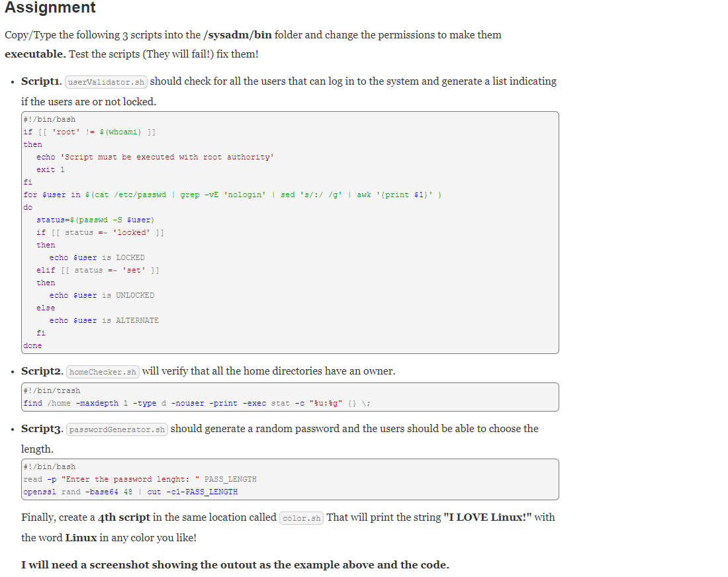The width and height of the screenshot is (728, 577).
Task: Click 'the word Linux in any color' sentence
Action: pyautogui.click(x=109, y=537)
